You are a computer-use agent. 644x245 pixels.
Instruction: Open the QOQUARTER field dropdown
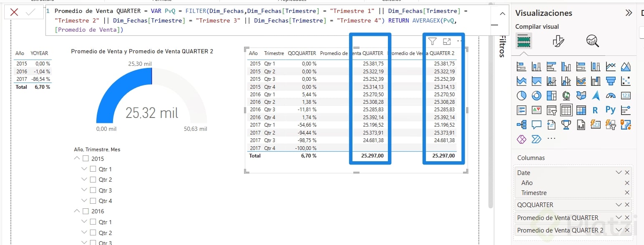click(619, 205)
